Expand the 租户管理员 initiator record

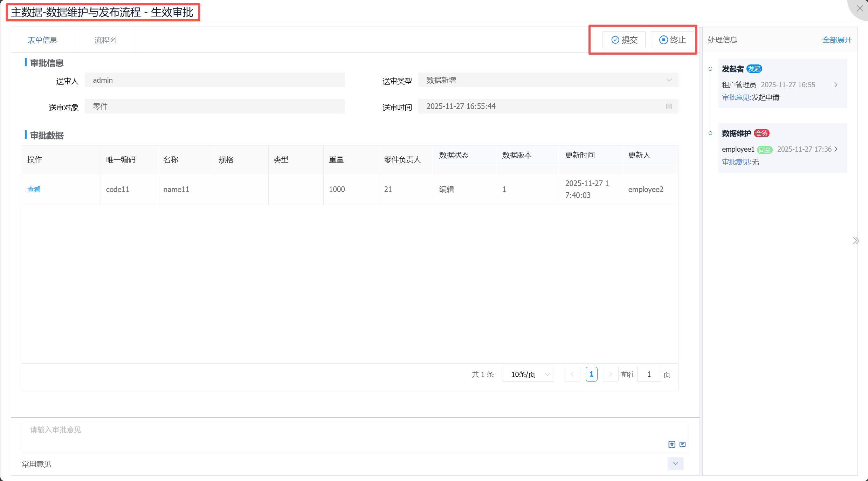pyautogui.click(x=836, y=85)
